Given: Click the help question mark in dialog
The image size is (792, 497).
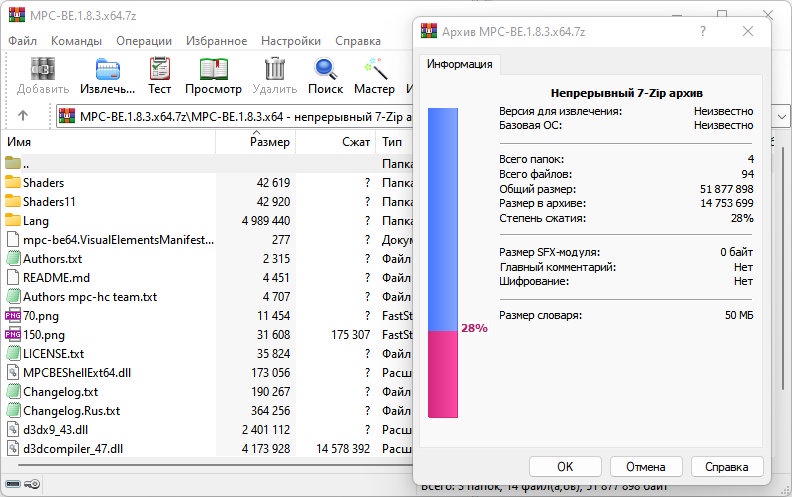Looking at the screenshot, I should (703, 31).
